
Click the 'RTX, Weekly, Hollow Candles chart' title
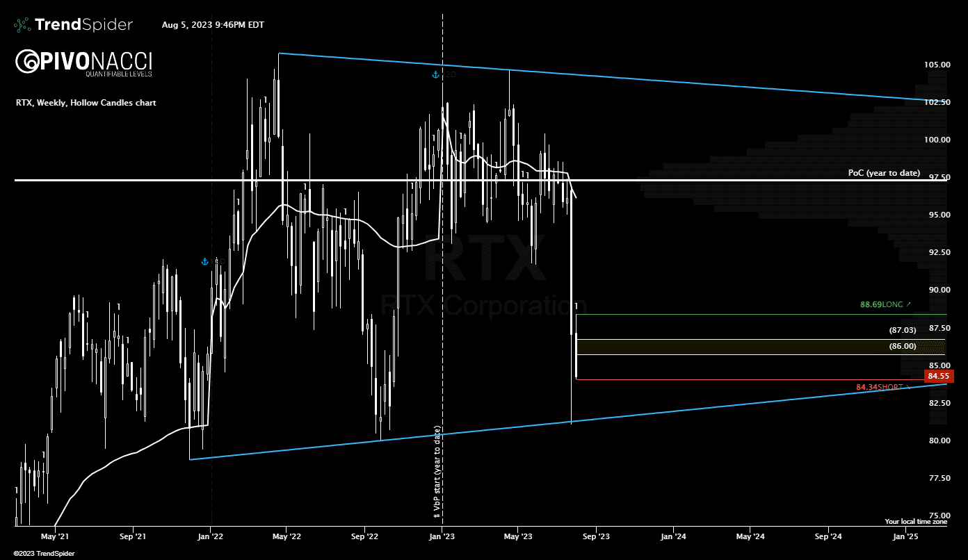86,103
